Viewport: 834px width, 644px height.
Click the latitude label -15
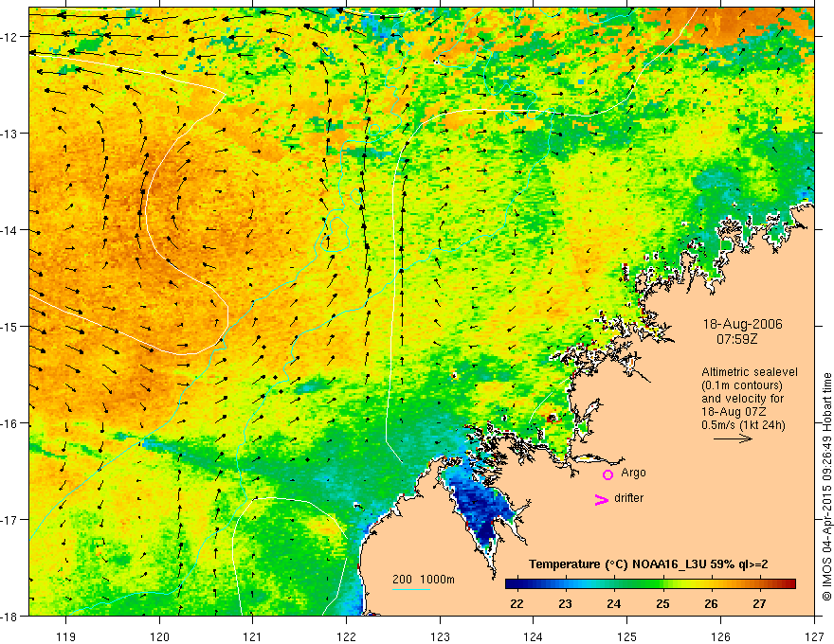click(10, 327)
